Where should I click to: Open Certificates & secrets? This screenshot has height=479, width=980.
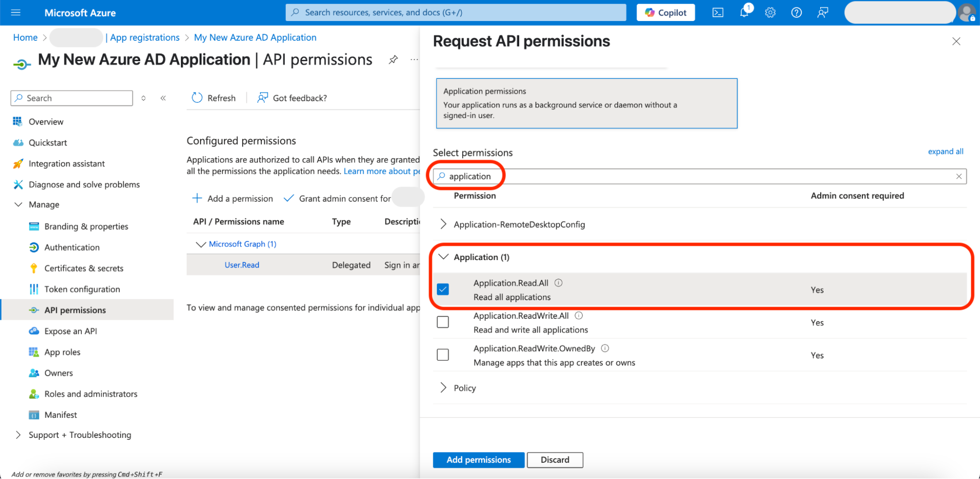pyautogui.click(x=84, y=268)
